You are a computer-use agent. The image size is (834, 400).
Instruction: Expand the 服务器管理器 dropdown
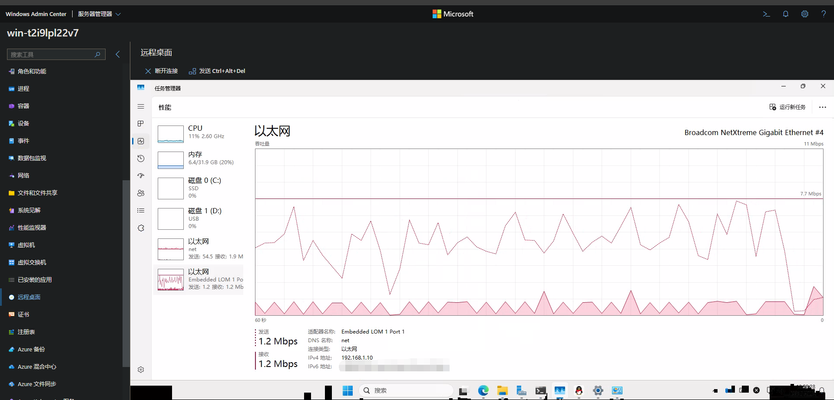pyautogui.click(x=99, y=14)
